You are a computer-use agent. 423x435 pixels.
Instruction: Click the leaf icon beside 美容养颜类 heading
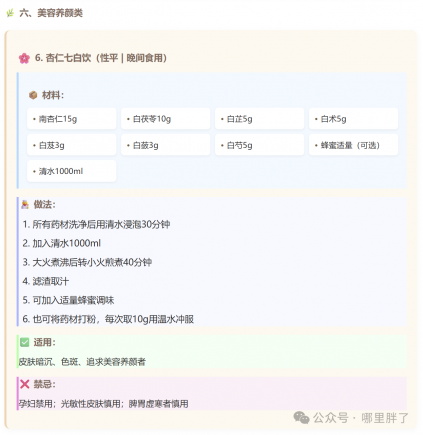coord(10,13)
